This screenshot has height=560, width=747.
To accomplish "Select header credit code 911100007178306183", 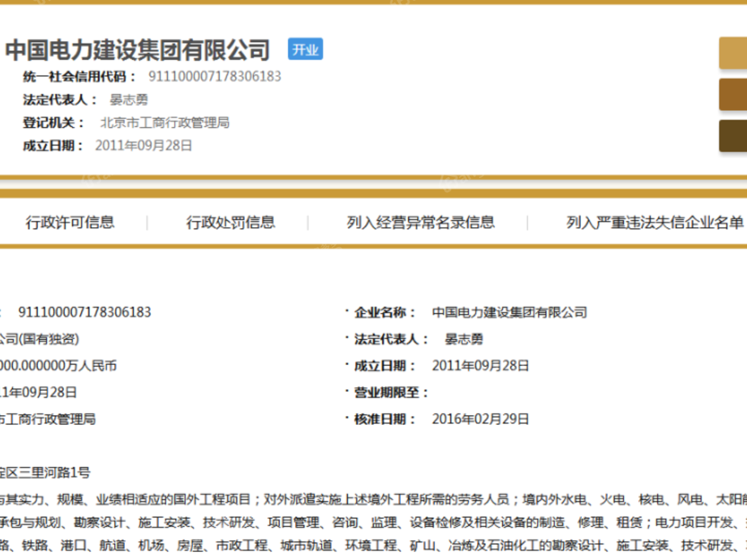I will pyautogui.click(x=215, y=77).
